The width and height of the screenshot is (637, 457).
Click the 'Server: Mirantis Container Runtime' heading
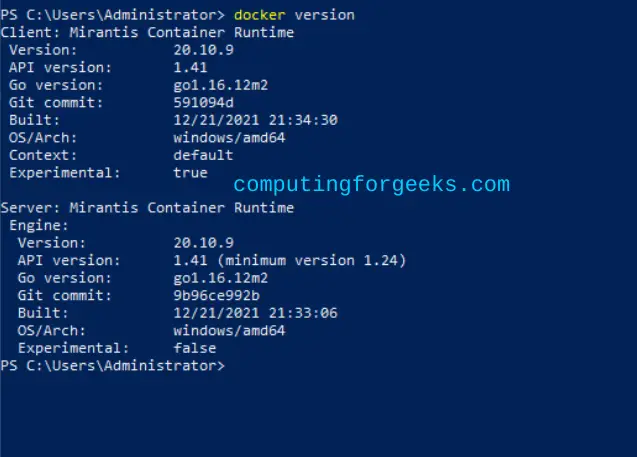tap(147, 208)
